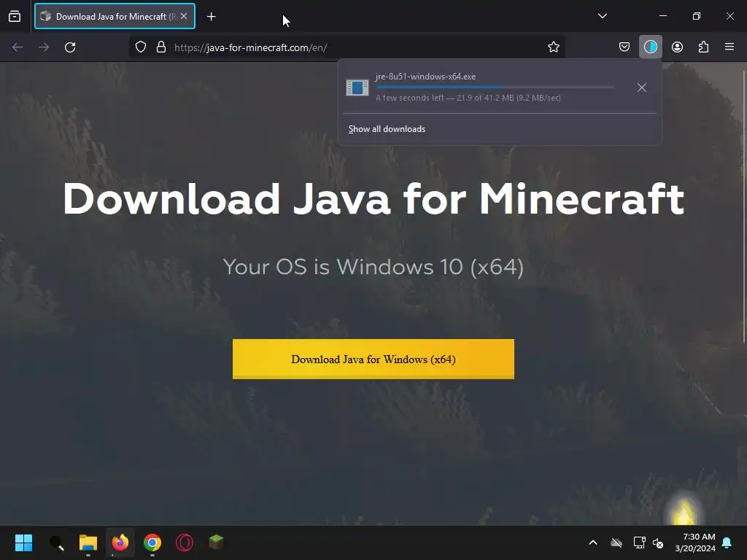The width and height of the screenshot is (747, 560).
Task: Click the Download Java for Minecraft heading
Action: pos(373,198)
